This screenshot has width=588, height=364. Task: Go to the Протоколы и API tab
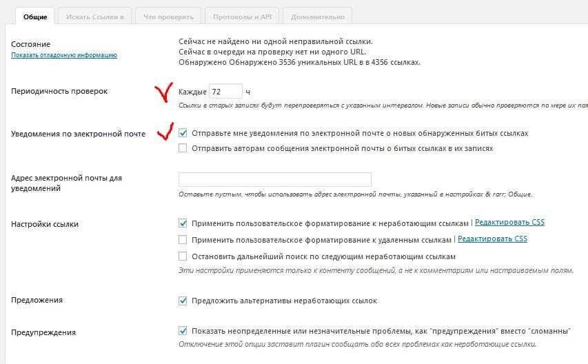243,16
